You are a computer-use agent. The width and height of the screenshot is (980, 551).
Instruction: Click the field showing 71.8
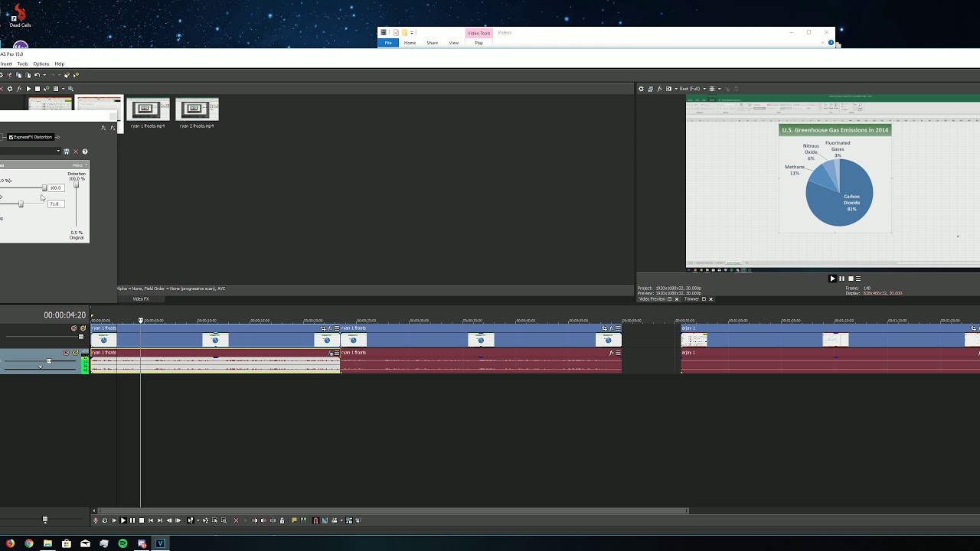point(56,204)
